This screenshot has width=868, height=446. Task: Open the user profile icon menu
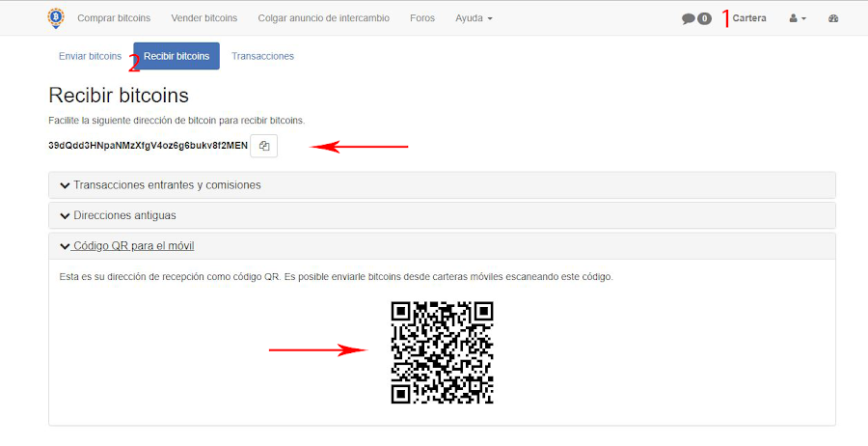tap(798, 18)
